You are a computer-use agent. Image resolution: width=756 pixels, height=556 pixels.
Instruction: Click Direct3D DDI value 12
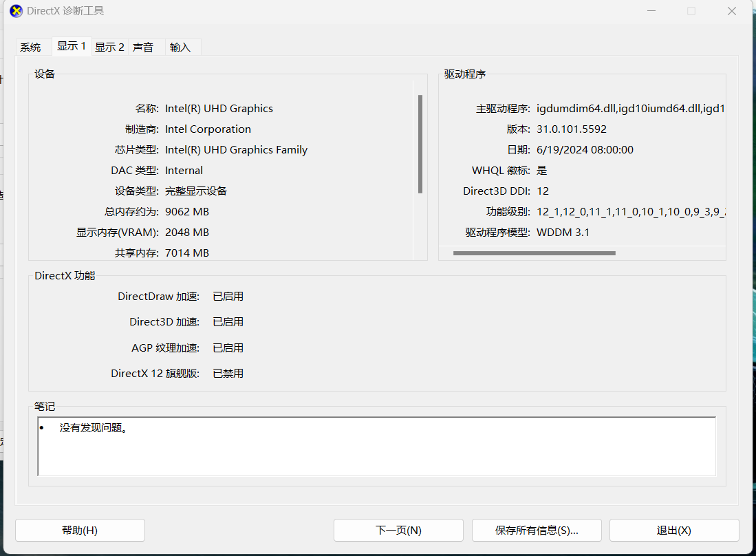(543, 191)
